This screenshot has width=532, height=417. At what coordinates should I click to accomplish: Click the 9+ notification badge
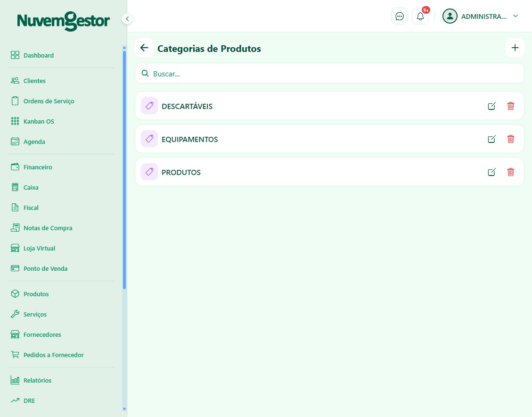(426, 10)
